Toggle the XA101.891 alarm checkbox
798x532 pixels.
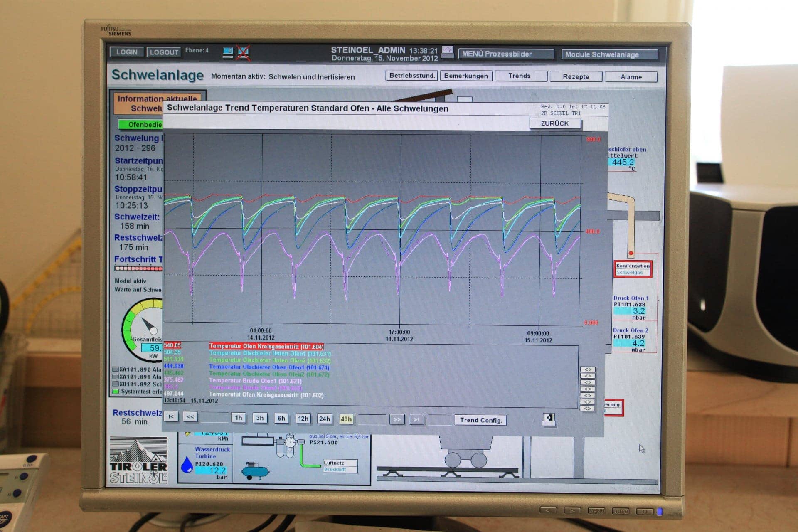pos(116,377)
